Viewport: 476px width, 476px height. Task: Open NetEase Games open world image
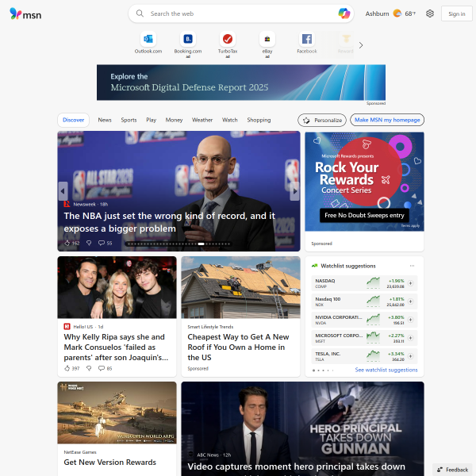coord(117,413)
